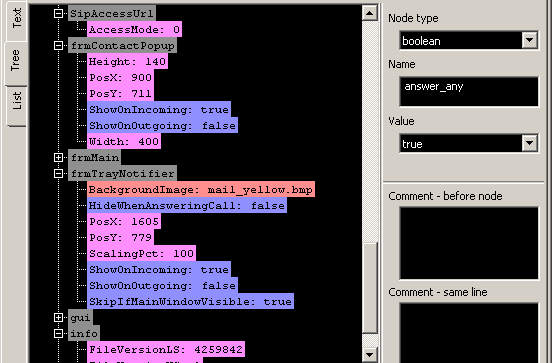This screenshot has width=552, height=363.
Task: Select the frmTrayNotifier tree item
Action: tap(122, 173)
